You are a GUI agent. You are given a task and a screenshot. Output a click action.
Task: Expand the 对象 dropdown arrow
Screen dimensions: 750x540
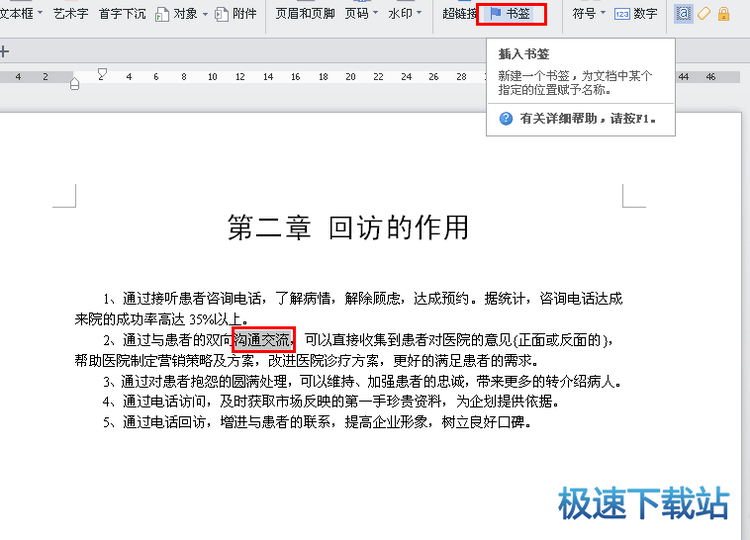click(x=205, y=14)
